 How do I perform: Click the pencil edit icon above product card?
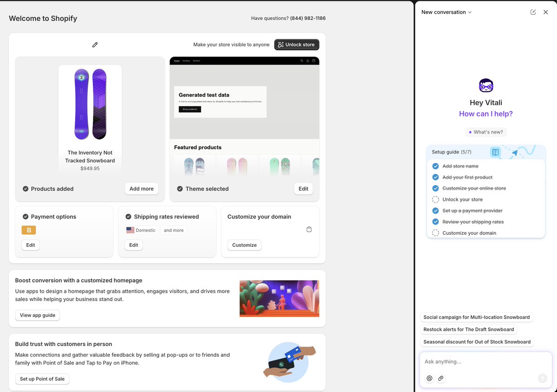(95, 45)
